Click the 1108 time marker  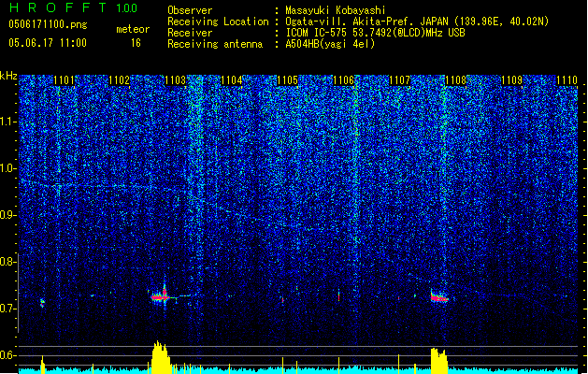[455, 80]
